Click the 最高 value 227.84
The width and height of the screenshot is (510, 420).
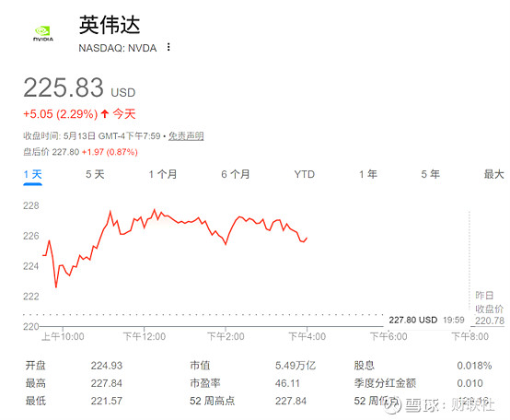(x=107, y=383)
